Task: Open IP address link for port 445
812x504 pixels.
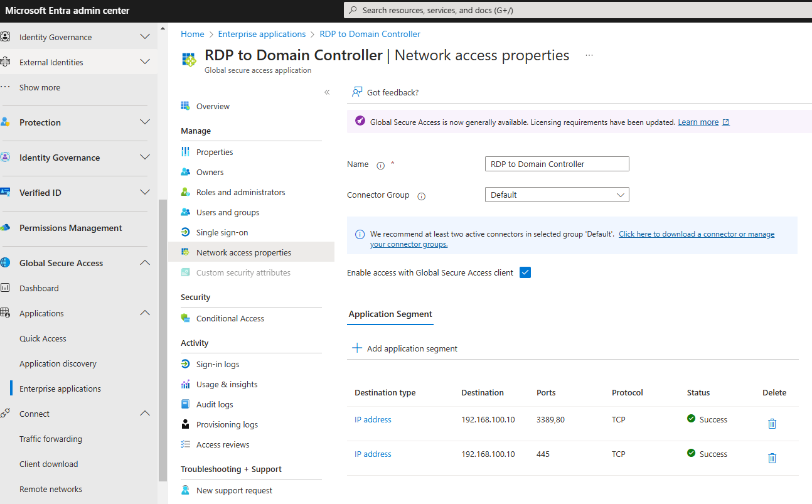Action: click(373, 454)
